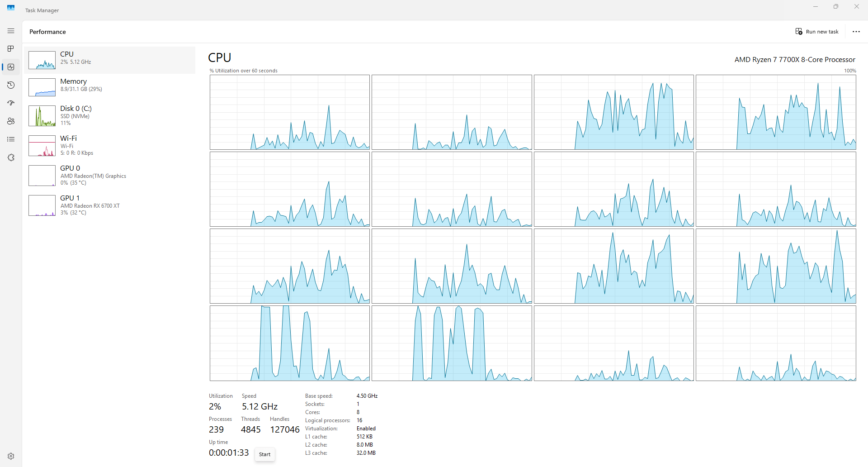Viewport: 868px width, 467px height.
Task: Click the first-row, fourth-column CPU core graph
Action: (776, 112)
